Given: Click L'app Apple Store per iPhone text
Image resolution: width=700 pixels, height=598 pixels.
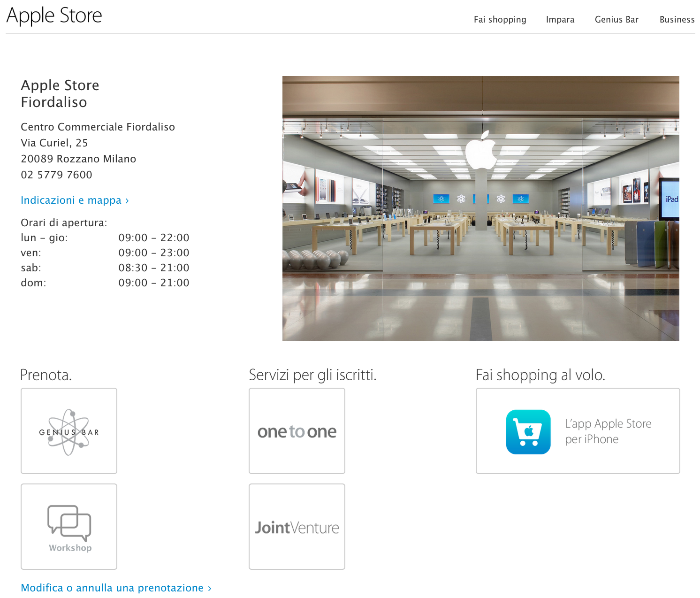Looking at the screenshot, I should pos(608,431).
